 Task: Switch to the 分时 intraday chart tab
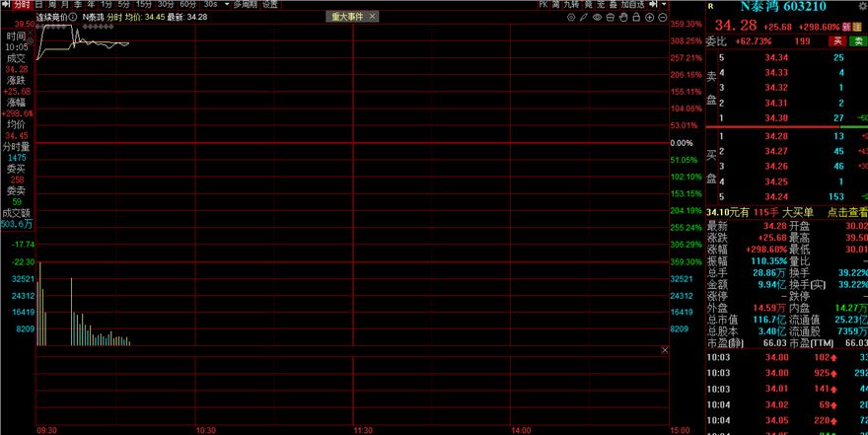click(x=22, y=5)
